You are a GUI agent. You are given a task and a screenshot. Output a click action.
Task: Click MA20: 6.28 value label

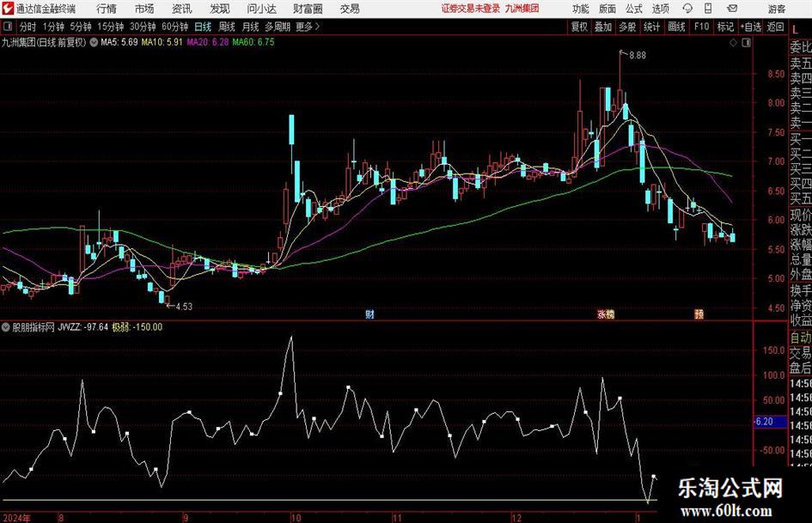click(208, 42)
